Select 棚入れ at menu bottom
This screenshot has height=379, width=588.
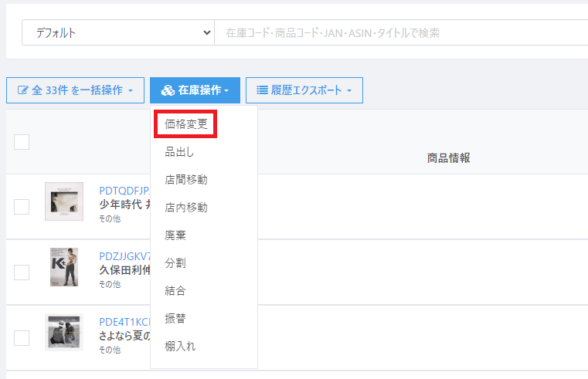(180, 347)
